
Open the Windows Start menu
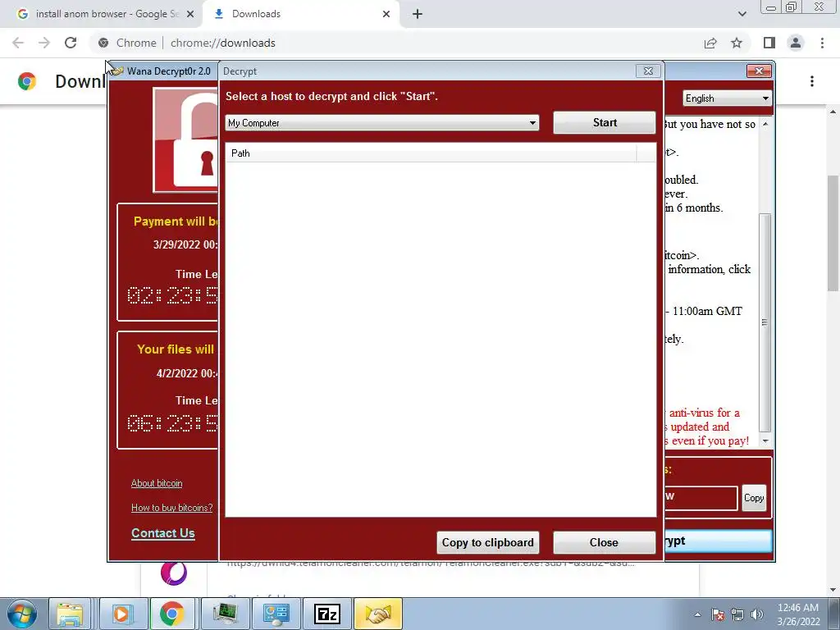[x=21, y=614]
